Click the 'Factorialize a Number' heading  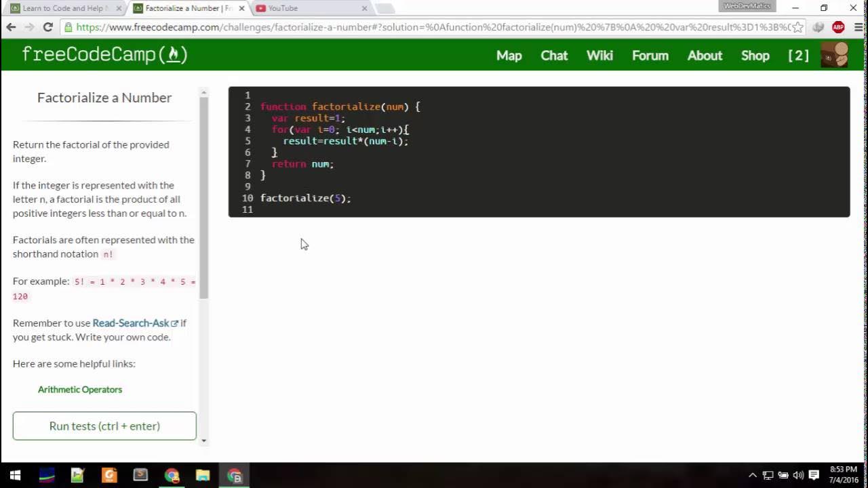point(104,98)
